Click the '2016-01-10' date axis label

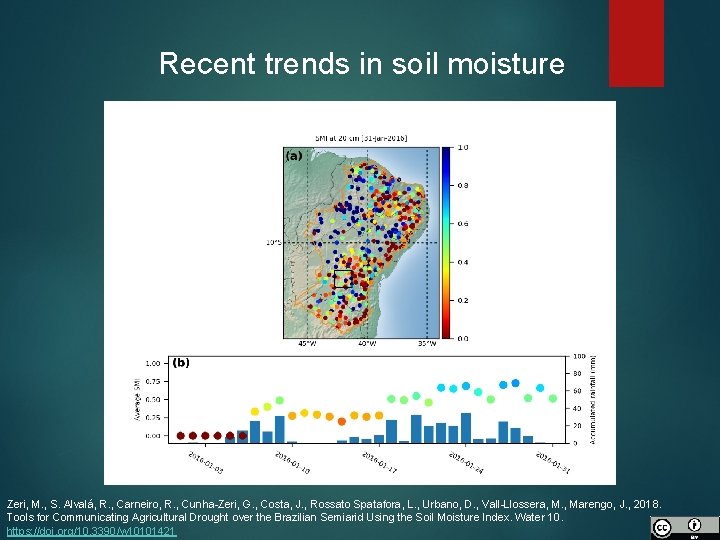point(292,462)
